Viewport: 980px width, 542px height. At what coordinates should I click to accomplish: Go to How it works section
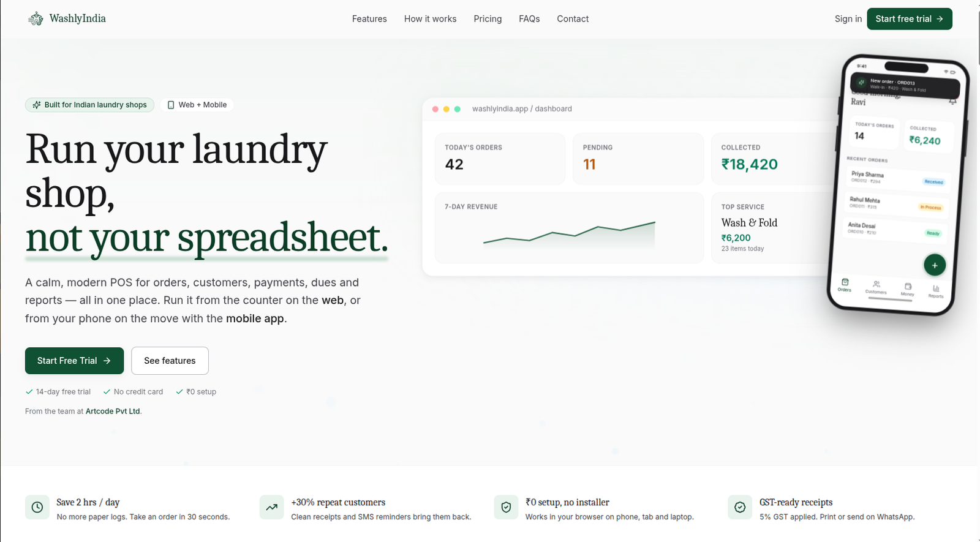coord(430,19)
